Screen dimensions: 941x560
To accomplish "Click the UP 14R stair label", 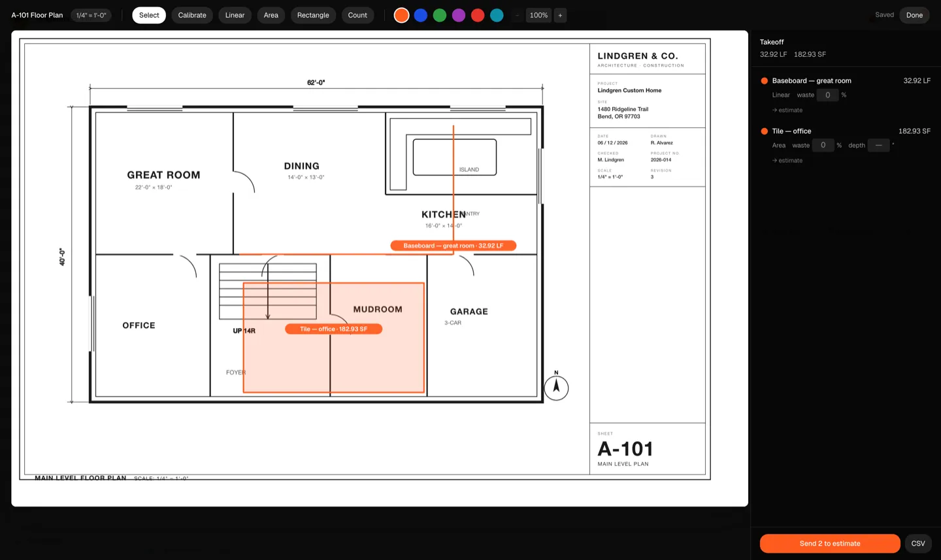I will (244, 331).
